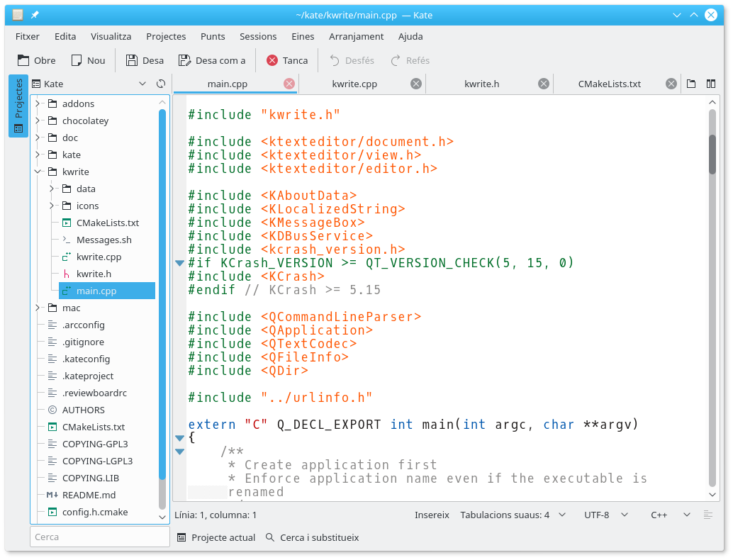Close the kwrite.cpp tab with its X
This screenshot has height=560, width=733.
pos(416,84)
